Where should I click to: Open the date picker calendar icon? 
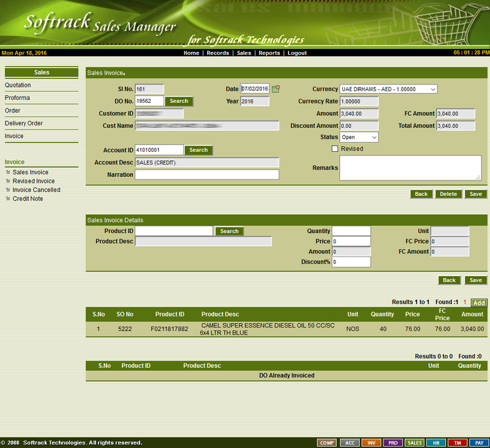click(276, 89)
